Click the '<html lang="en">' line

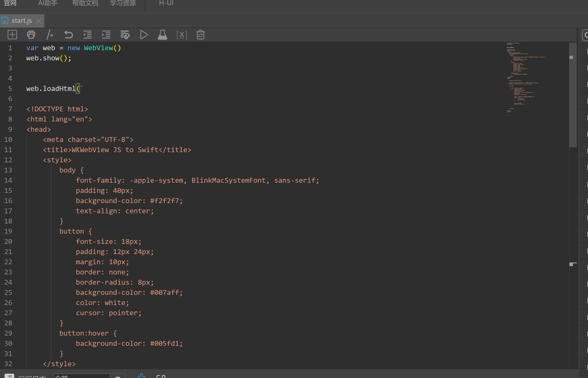click(x=59, y=119)
